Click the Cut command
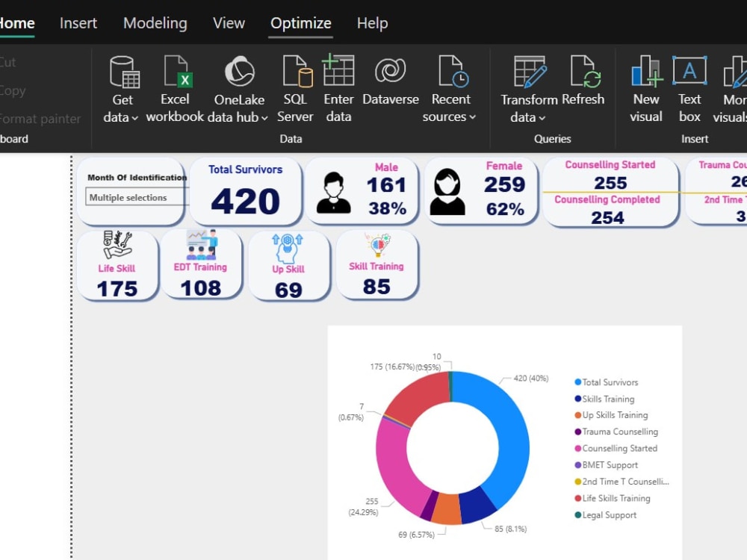The width and height of the screenshot is (747, 560). pyautogui.click(x=7, y=63)
